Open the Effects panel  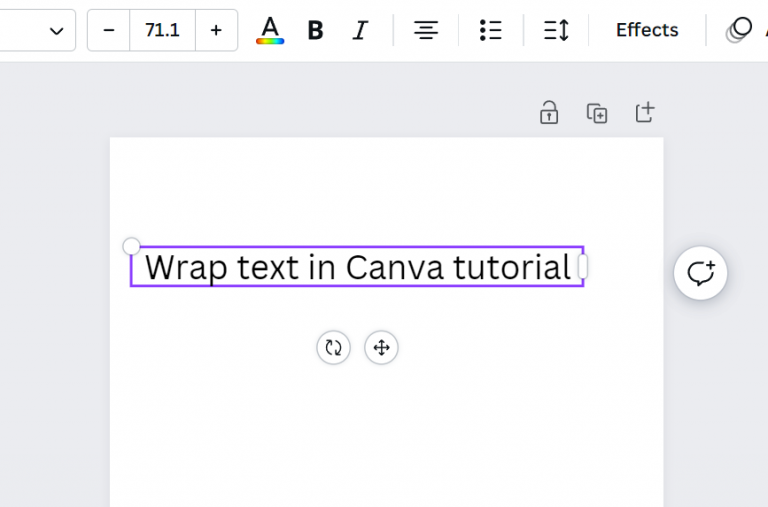(647, 30)
